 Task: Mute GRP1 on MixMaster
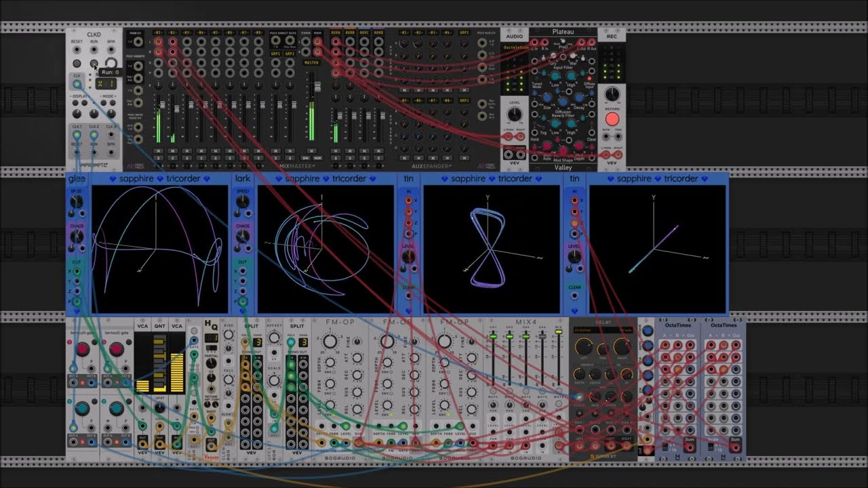(x=276, y=150)
